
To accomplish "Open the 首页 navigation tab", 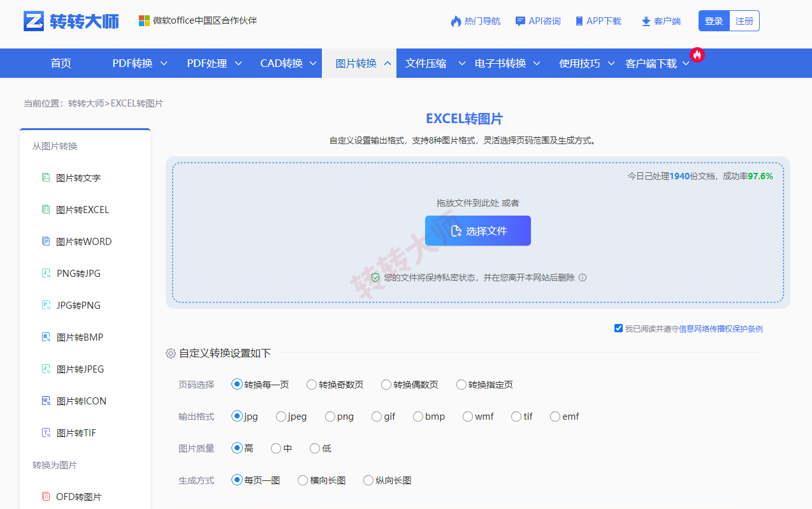I will (x=61, y=63).
